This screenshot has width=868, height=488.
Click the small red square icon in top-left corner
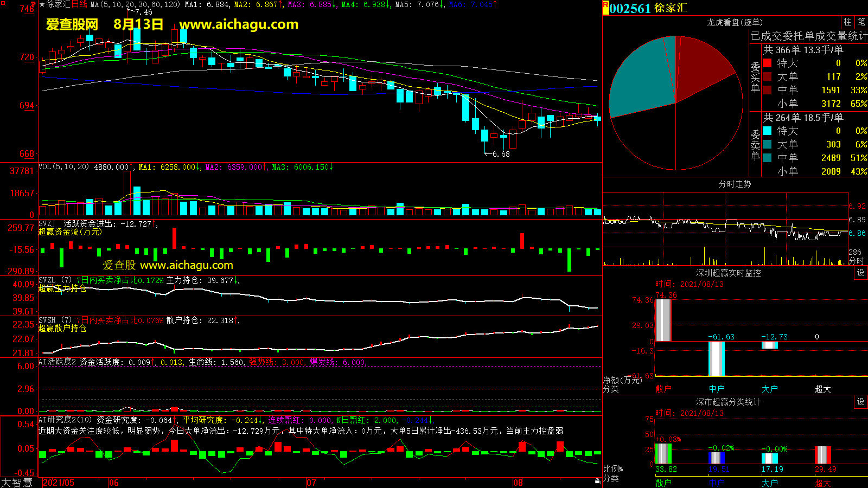3,3
